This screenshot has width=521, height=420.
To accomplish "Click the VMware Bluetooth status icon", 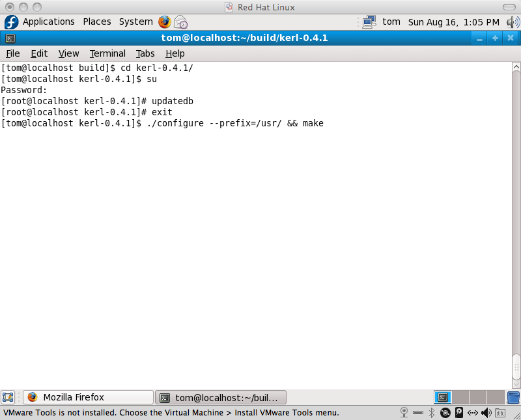I will [x=431, y=413].
